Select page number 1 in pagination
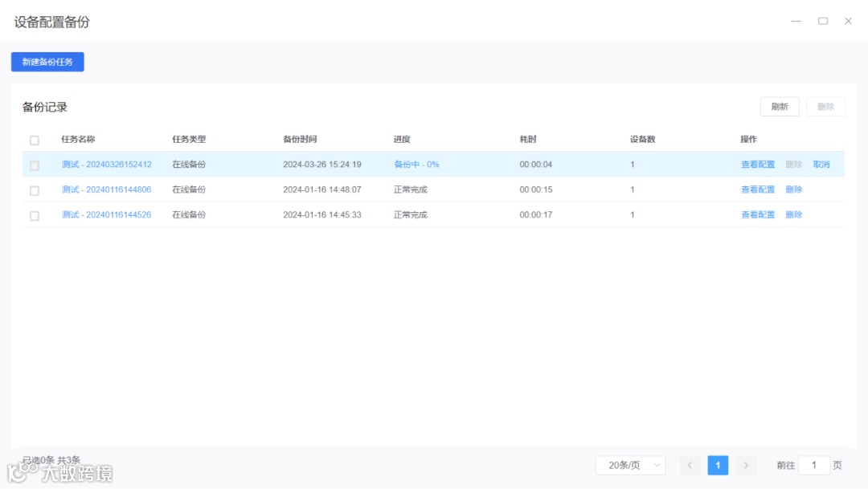Viewport: 868px width, 489px height. tap(718, 465)
